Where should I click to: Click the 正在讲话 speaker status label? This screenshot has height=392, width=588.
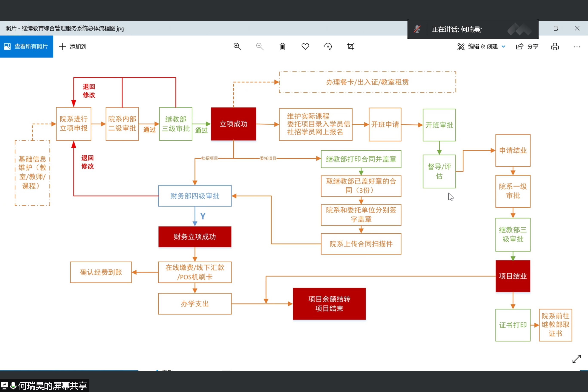pyautogui.click(x=456, y=29)
